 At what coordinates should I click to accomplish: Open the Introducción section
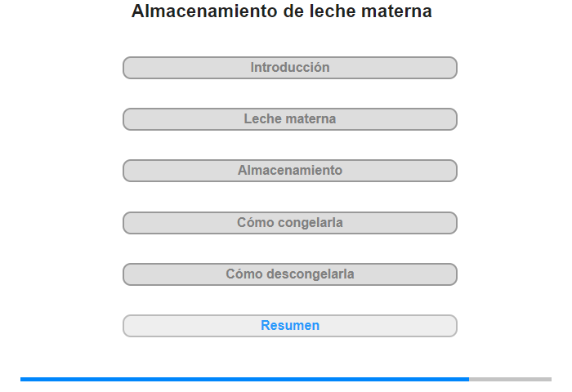tap(290, 68)
